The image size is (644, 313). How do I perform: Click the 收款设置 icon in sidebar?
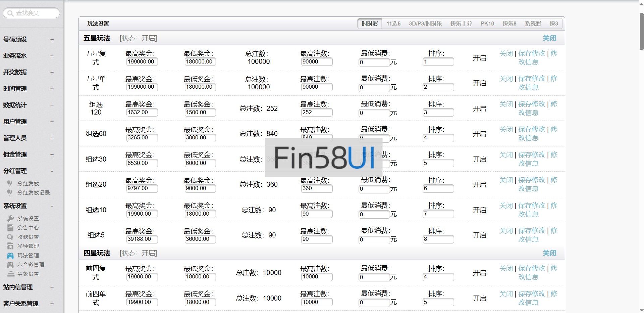tap(10, 237)
